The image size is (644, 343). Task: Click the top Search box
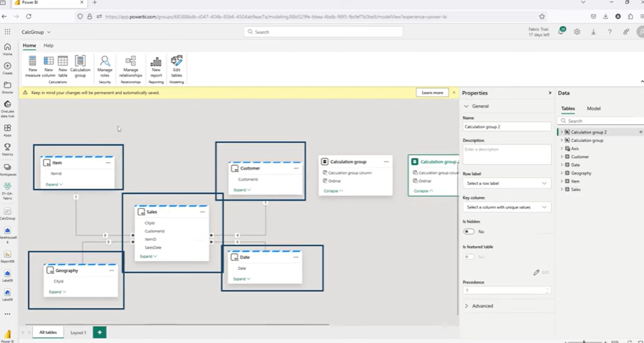click(323, 32)
